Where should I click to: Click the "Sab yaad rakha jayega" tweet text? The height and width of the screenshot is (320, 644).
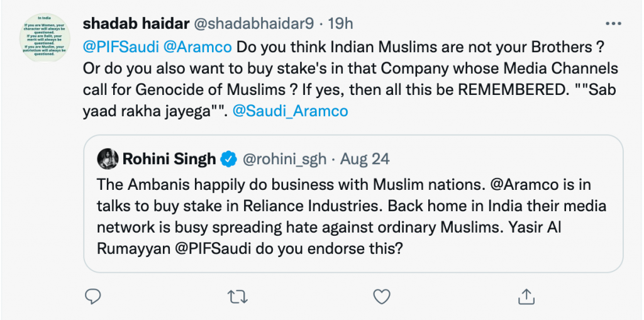pos(157,111)
